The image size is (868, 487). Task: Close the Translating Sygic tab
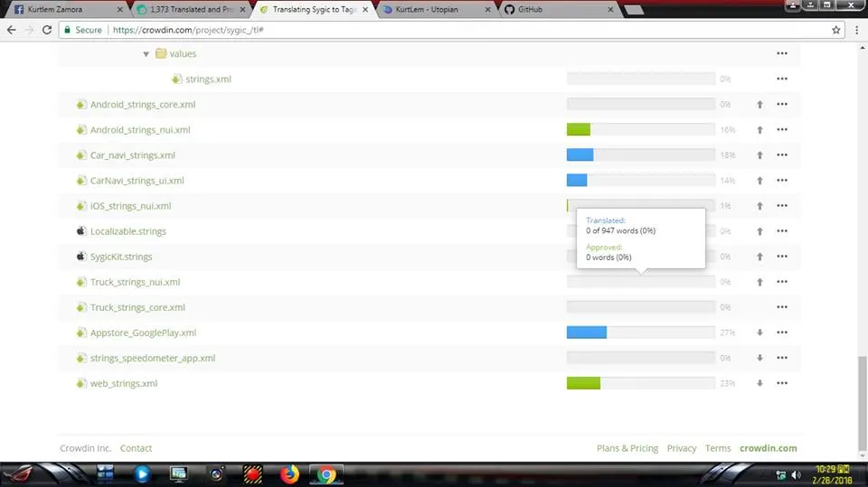pyautogui.click(x=364, y=9)
